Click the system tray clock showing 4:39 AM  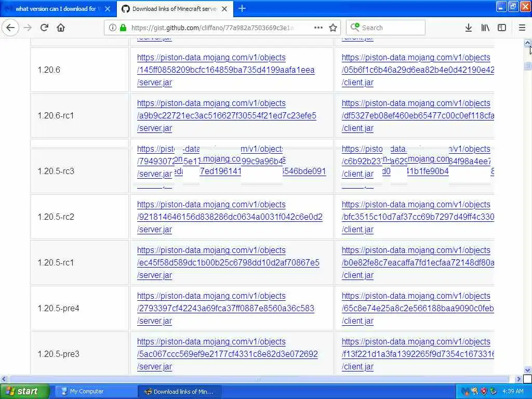point(513,391)
